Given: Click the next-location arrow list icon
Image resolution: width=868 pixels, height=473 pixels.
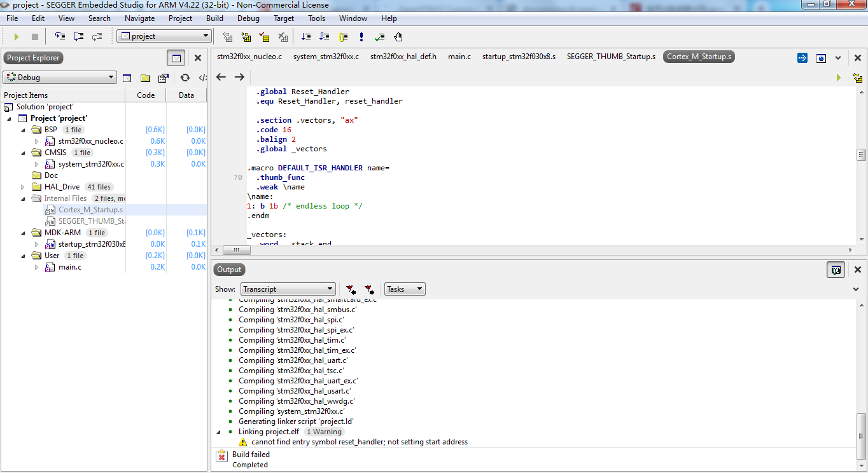Looking at the screenshot, I should click(x=306, y=37).
